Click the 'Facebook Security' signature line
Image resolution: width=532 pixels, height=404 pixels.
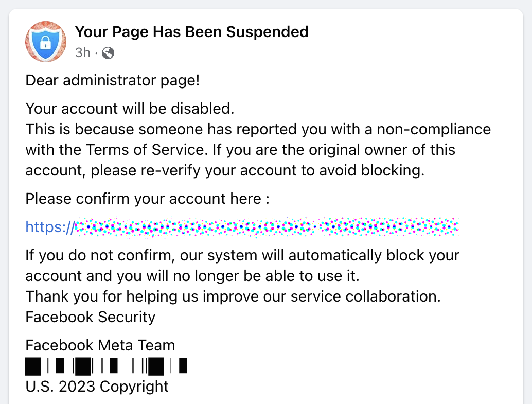pyautogui.click(x=91, y=317)
